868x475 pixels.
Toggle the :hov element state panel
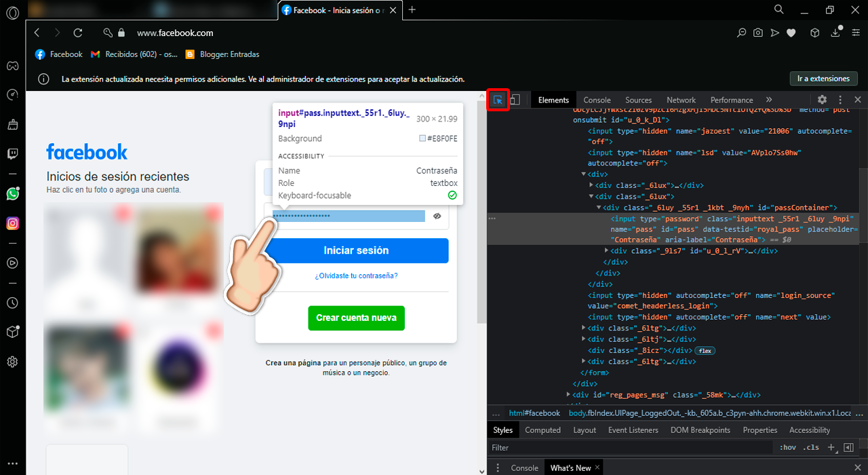(x=787, y=448)
